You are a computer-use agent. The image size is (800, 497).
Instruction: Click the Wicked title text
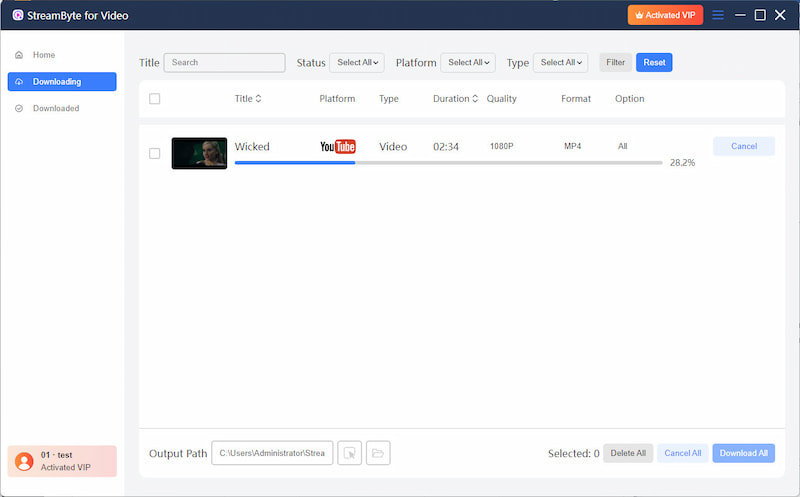click(x=252, y=146)
